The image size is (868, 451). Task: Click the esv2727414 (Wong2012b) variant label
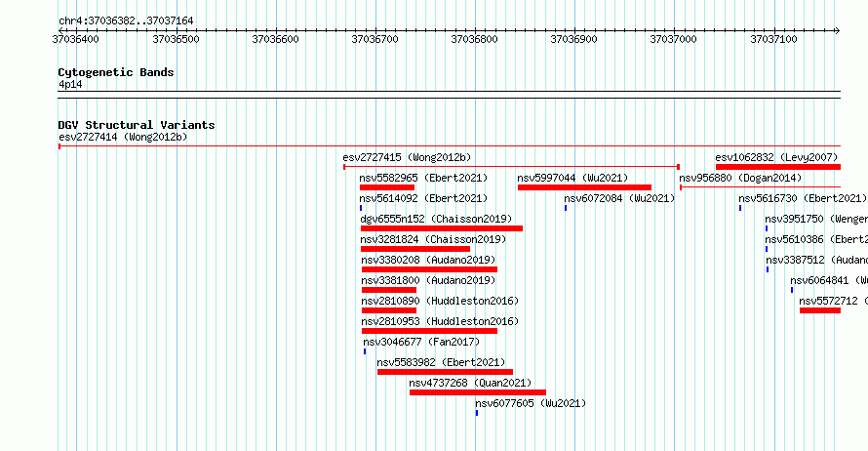[123, 137]
